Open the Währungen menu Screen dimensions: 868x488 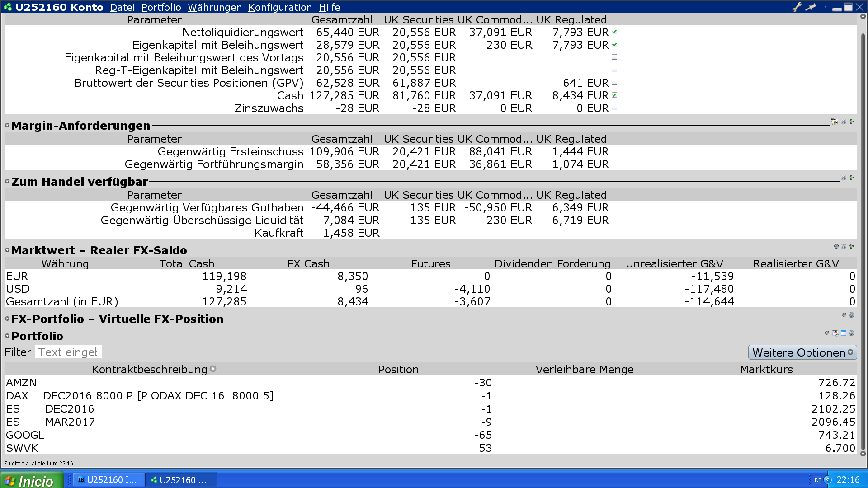pos(215,7)
